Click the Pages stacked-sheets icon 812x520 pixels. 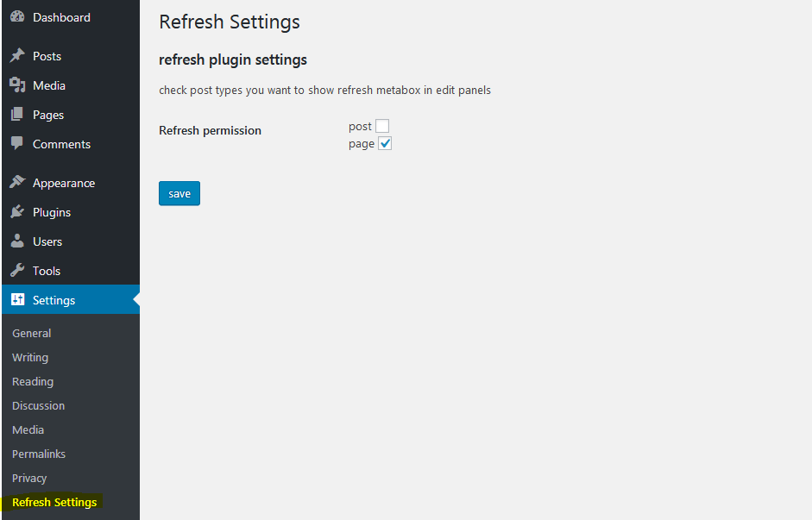17,115
